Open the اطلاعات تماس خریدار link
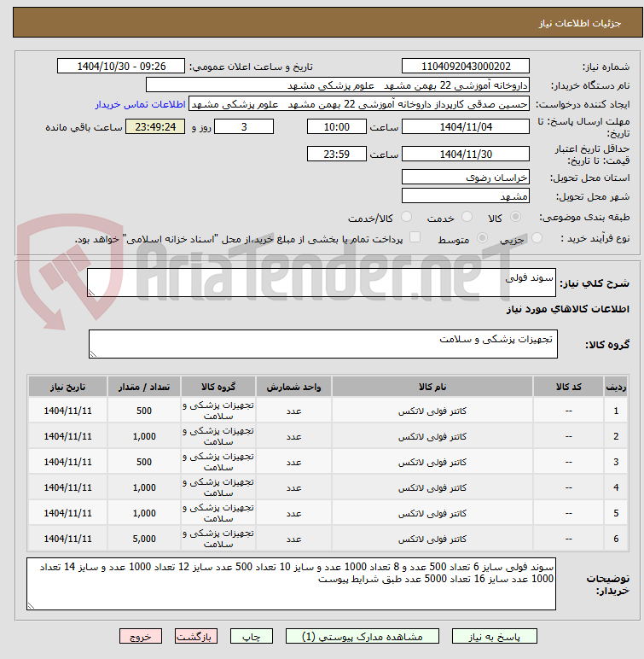The width and height of the screenshot is (644, 659). 140,104
